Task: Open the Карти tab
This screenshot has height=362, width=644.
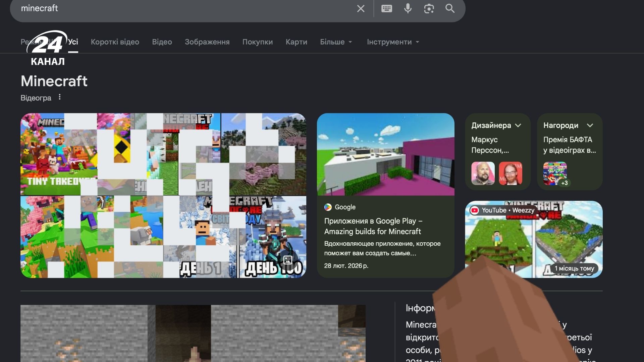Action: (x=297, y=42)
